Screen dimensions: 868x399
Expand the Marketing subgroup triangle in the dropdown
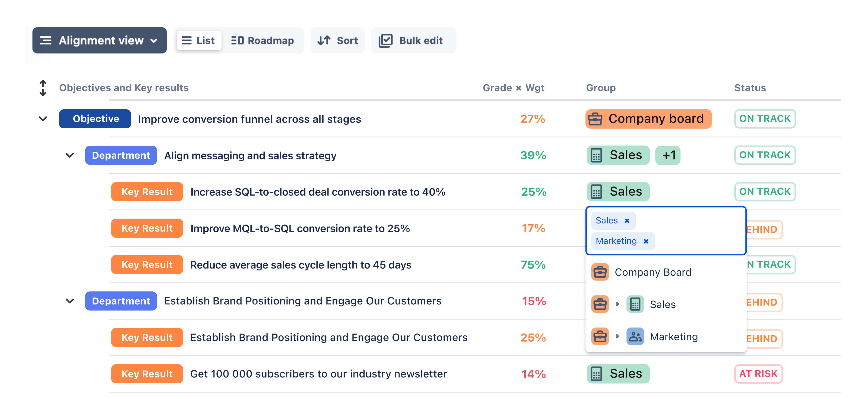pyautogui.click(x=617, y=336)
